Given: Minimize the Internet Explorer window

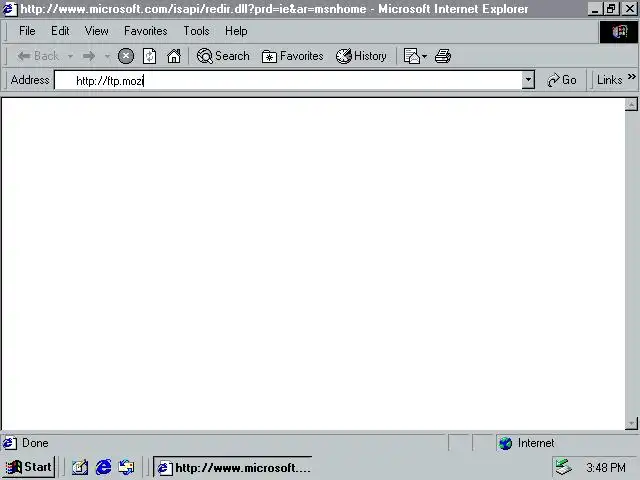Looking at the screenshot, I should (596, 9).
